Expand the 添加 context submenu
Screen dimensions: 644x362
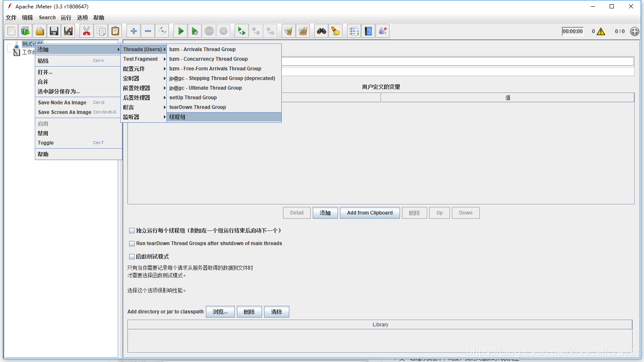78,49
